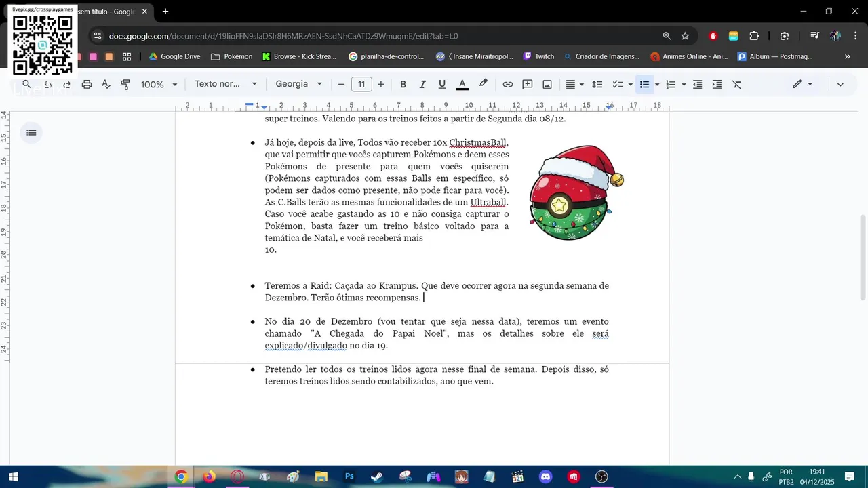868x488 pixels.
Task: Toggle underline formatting
Action: 442,85
